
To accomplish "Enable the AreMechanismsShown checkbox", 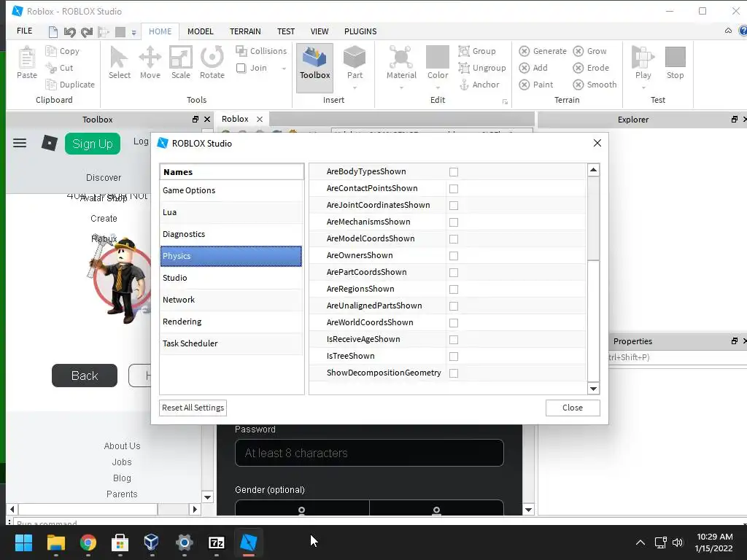I will click(x=454, y=222).
